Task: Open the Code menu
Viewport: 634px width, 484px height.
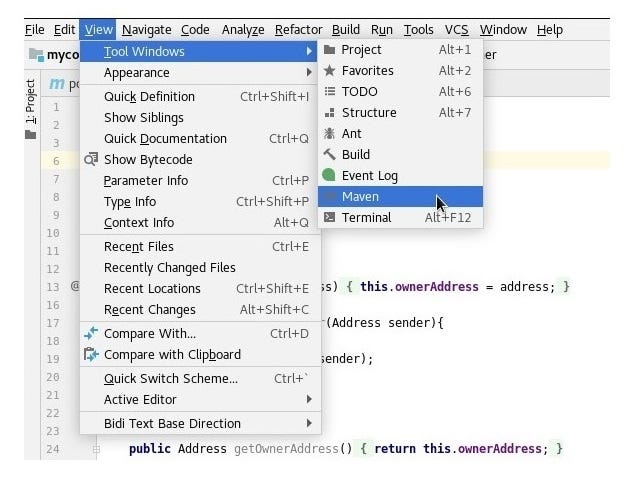Action: point(195,30)
